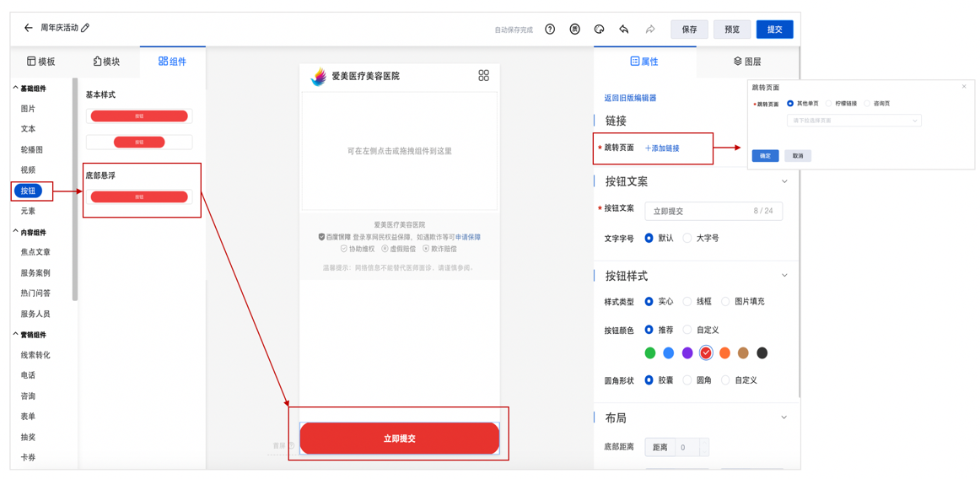The height and width of the screenshot is (479, 980).
Task: Pick the green button color swatch
Action: (650, 353)
